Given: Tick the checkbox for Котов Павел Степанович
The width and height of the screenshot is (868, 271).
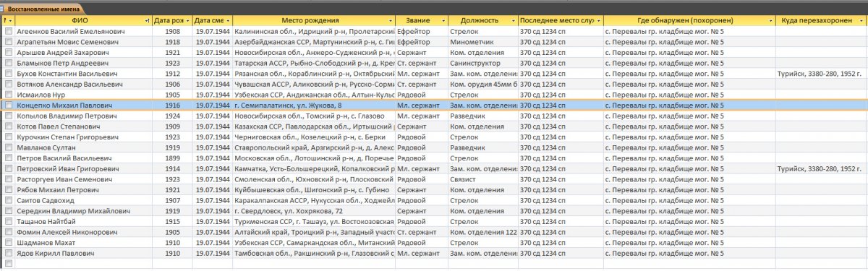Looking at the screenshot, I should 8,126.
